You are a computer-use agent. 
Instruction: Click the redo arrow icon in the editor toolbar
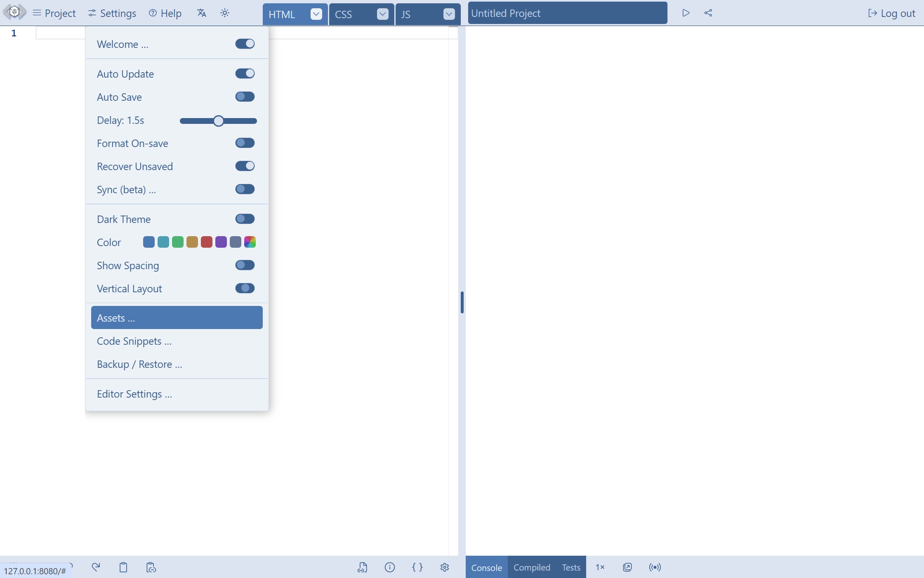tap(96, 567)
